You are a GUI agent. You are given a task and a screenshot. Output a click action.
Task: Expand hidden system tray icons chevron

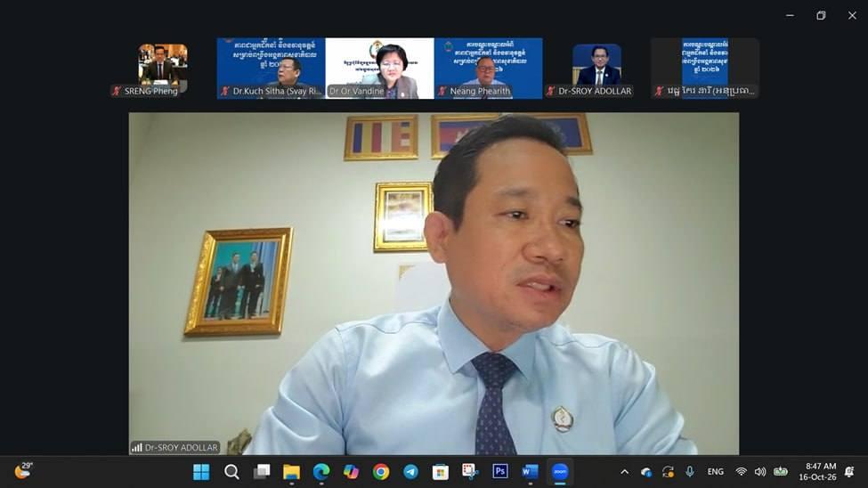point(624,472)
